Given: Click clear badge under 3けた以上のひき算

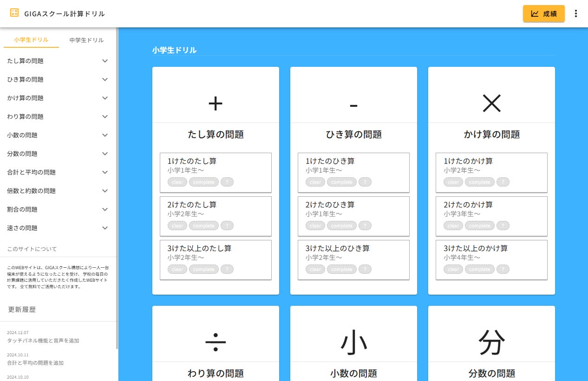Looking at the screenshot, I should pos(315,269).
